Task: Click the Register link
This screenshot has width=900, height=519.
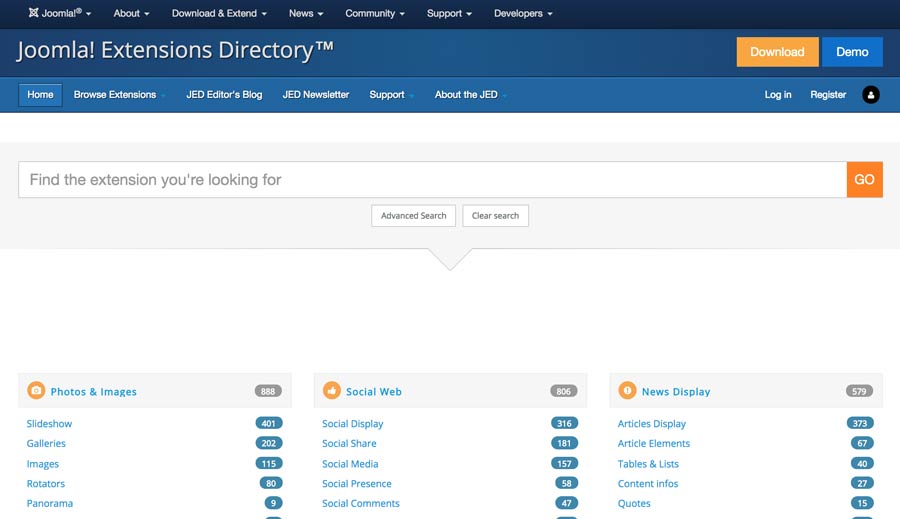Action: (828, 95)
